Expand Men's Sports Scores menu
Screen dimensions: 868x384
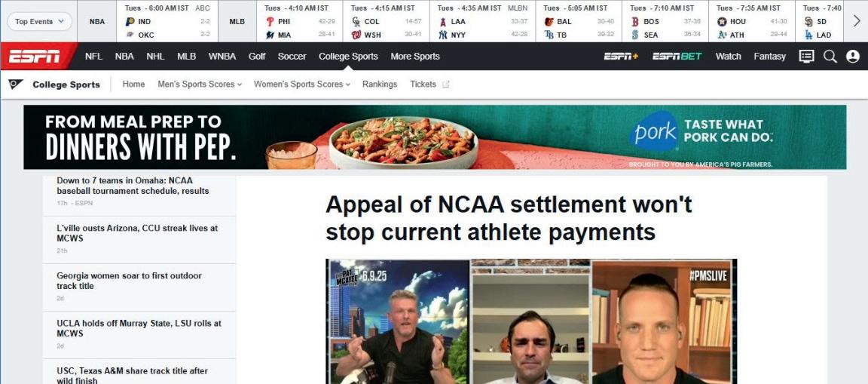coord(200,84)
